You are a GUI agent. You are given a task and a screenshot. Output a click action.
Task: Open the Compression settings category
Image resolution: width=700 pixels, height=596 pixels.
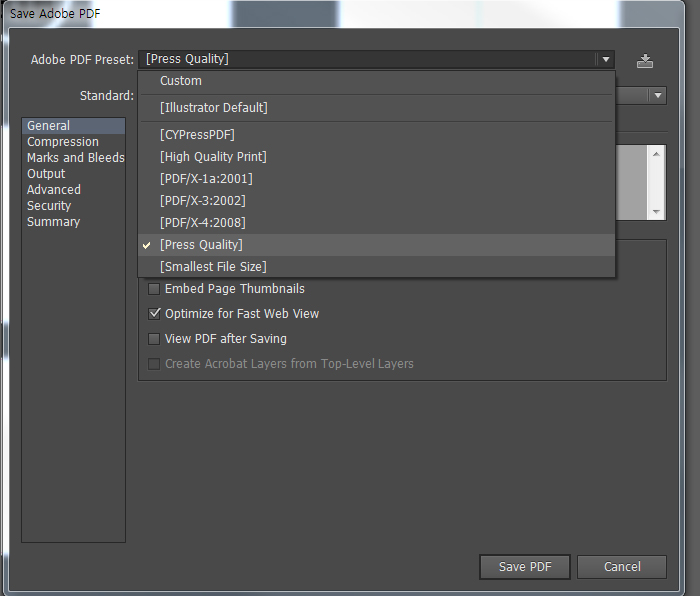click(x=73, y=142)
